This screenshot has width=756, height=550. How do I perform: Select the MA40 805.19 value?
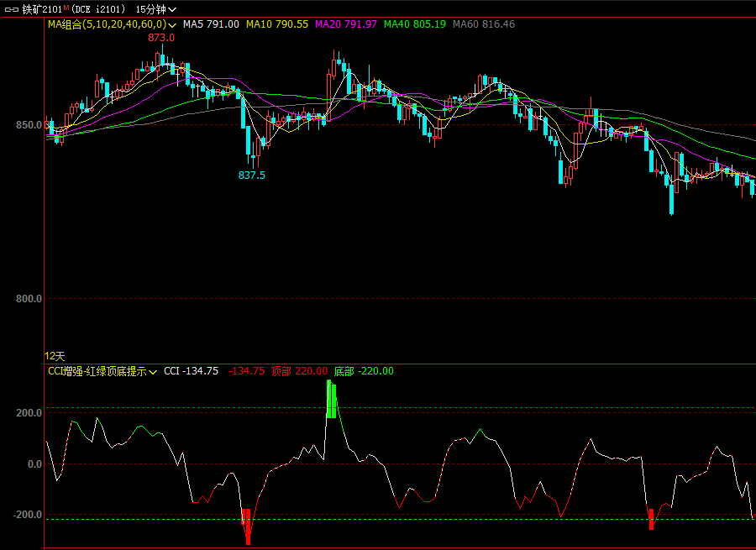point(415,24)
